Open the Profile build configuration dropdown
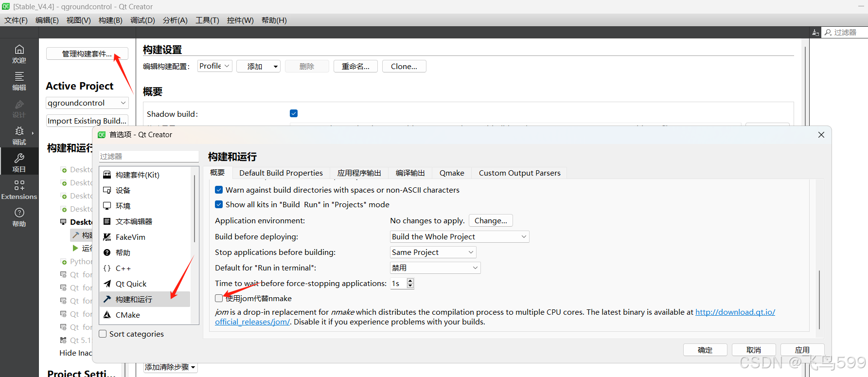The height and width of the screenshot is (377, 868). [214, 66]
